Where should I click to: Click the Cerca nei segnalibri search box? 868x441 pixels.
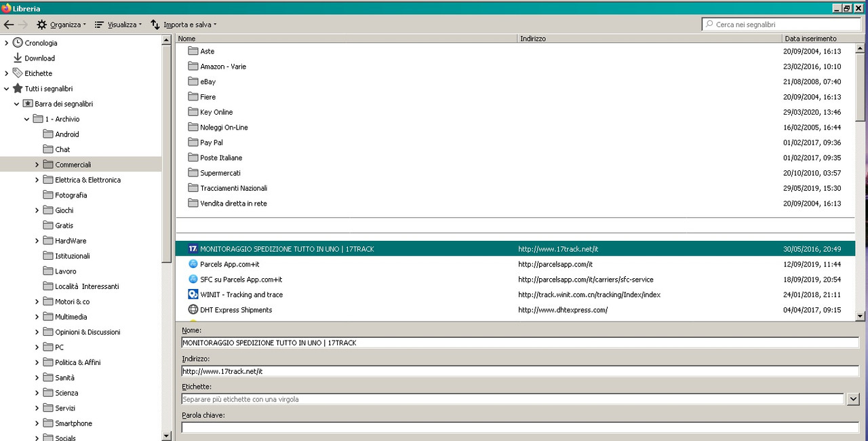click(782, 24)
